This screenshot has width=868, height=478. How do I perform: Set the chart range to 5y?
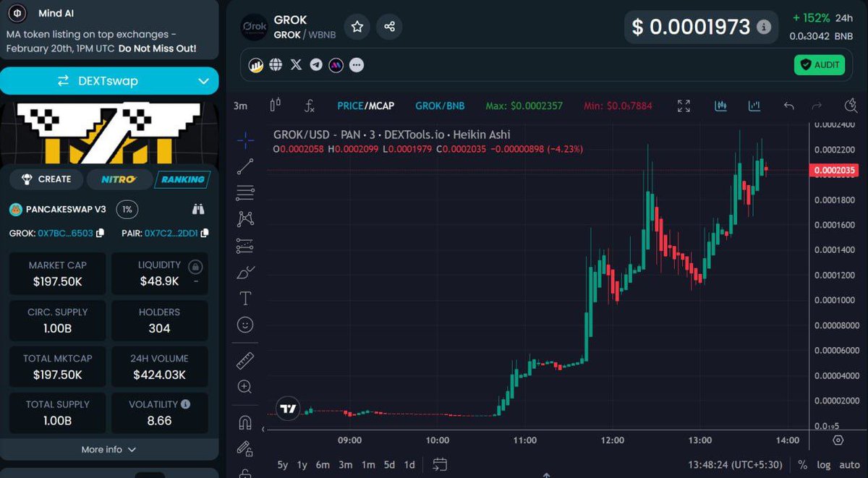(x=283, y=465)
